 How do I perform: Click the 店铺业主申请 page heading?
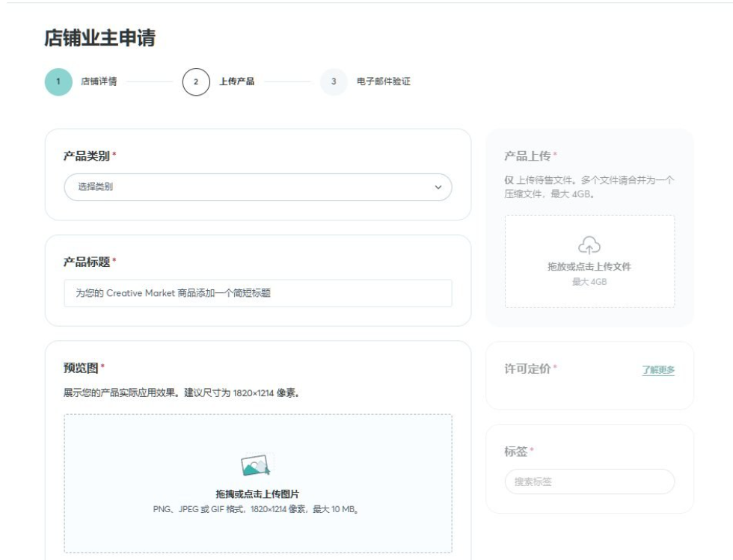pos(99,38)
